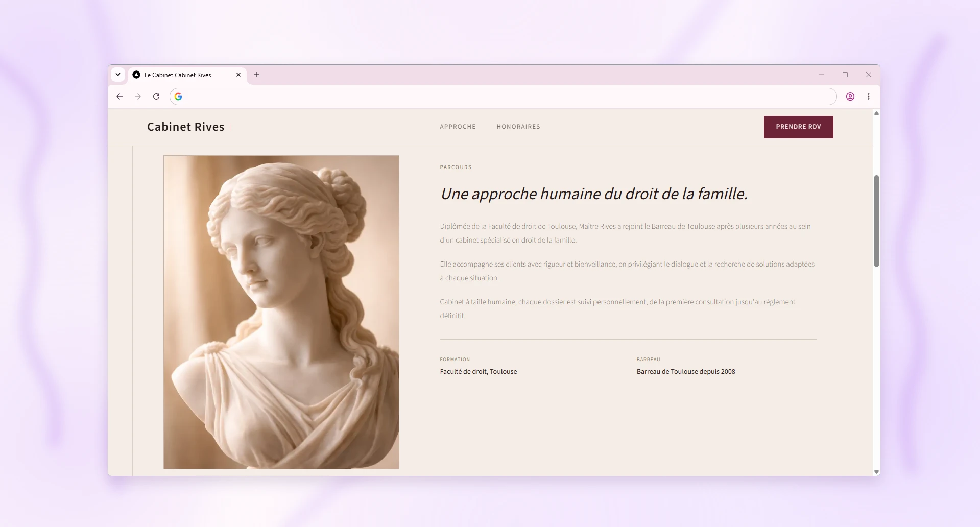The height and width of the screenshot is (527, 980).
Task: Maximize the browser window
Action: point(845,75)
